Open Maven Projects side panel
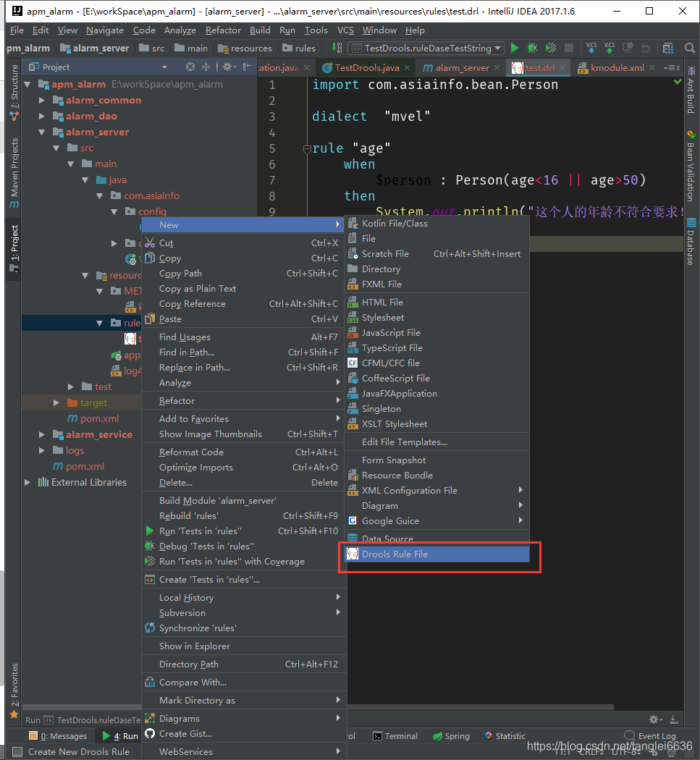This screenshot has width=700, height=760. tap(14, 172)
